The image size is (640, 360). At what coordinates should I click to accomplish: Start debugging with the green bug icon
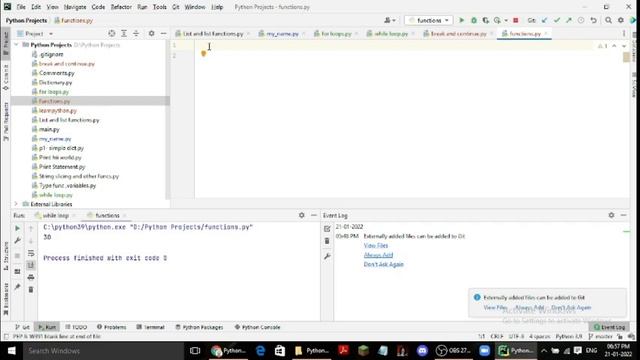[x=473, y=20]
